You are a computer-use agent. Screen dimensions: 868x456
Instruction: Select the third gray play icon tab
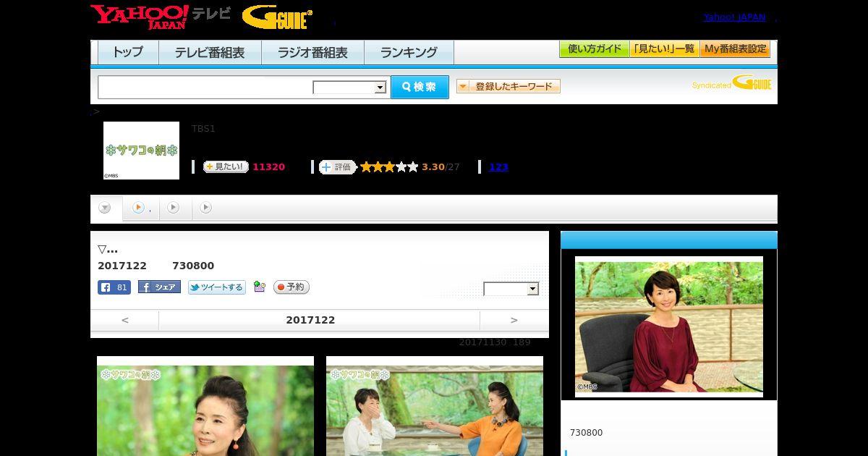pos(174,208)
